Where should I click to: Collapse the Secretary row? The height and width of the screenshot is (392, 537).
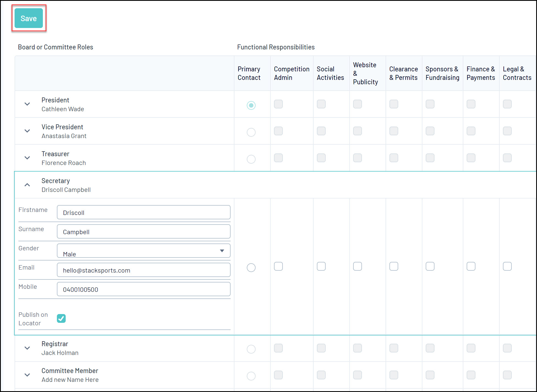[x=27, y=185]
